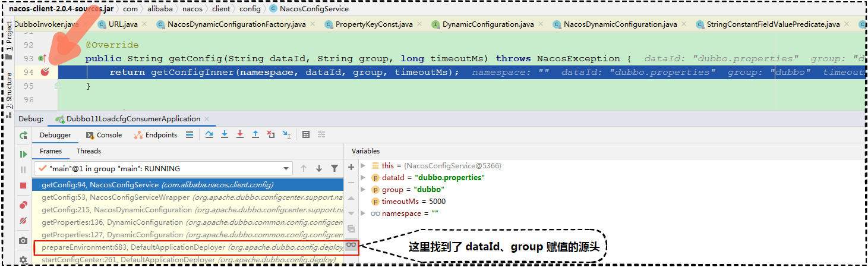
Task: Expand the dataId variable node
Action: [363, 178]
